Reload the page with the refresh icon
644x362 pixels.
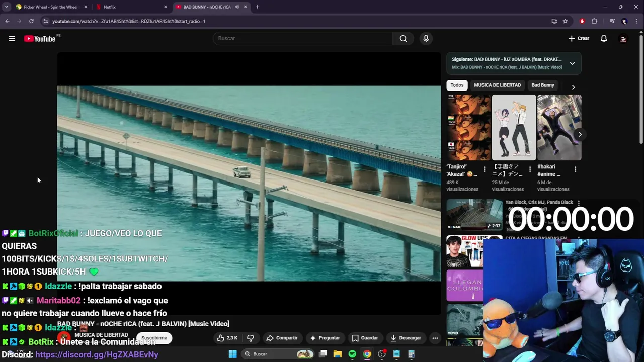click(31, 21)
